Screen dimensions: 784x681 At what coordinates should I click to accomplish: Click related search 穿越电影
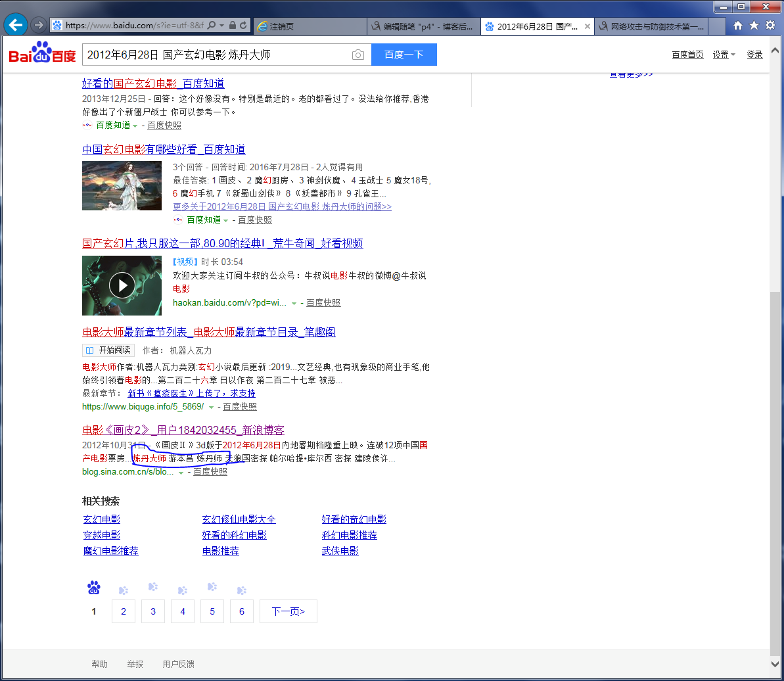pyautogui.click(x=101, y=535)
